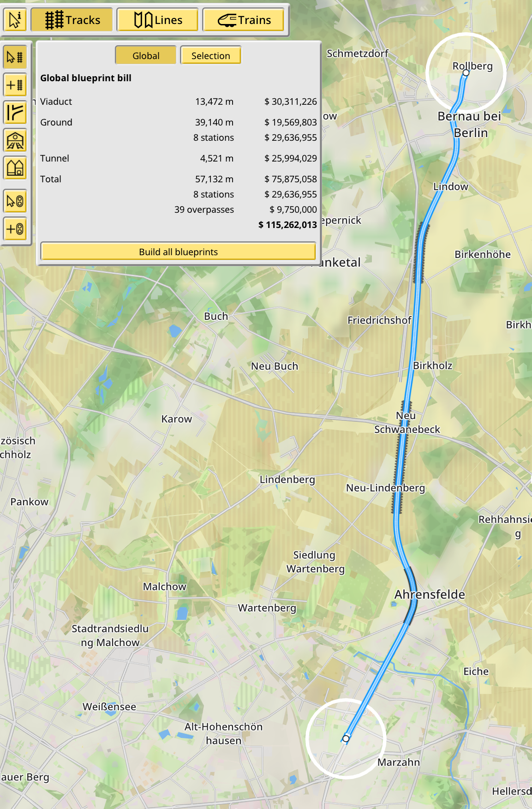Click the Schmetzdorf map label
The height and width of the screenshot is (809, 532).
[358, 54]
